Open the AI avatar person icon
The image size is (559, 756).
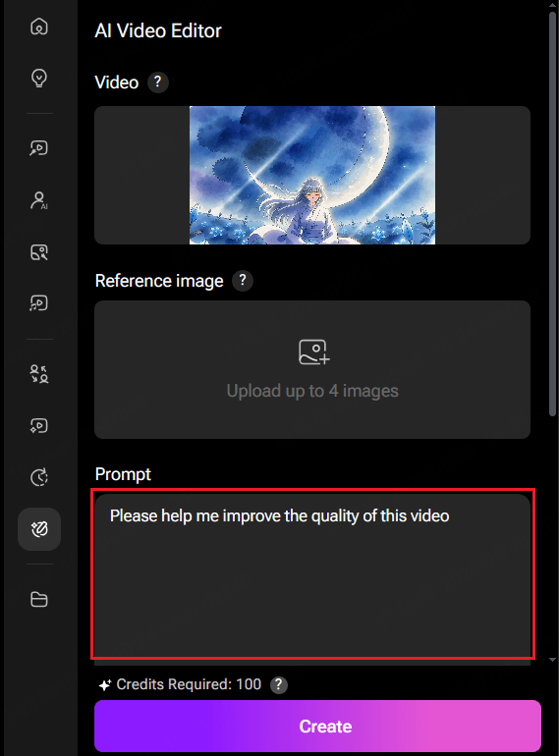click(x=39, y=200)
